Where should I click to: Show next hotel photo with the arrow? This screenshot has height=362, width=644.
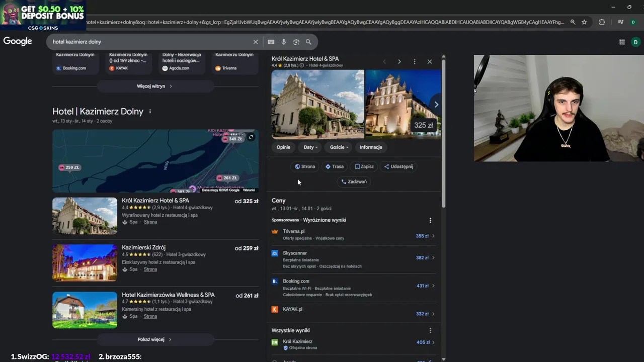pyautogui.click(x=436, y=105)
